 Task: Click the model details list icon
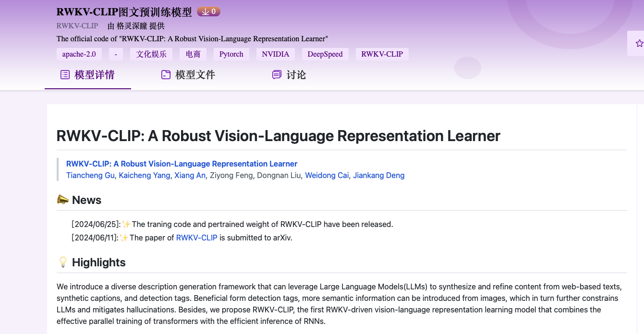coord(65,75)
